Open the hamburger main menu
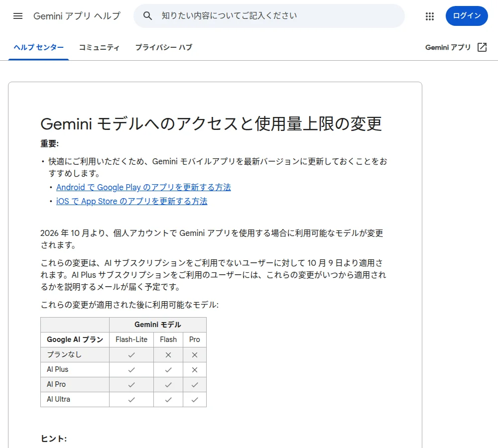Screen dimensions: 498x448 click(x=18, y=16)
